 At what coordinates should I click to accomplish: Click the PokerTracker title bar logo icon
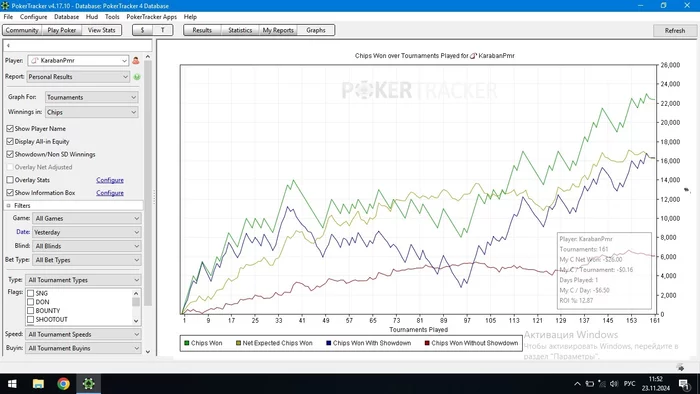coord(5,6)
